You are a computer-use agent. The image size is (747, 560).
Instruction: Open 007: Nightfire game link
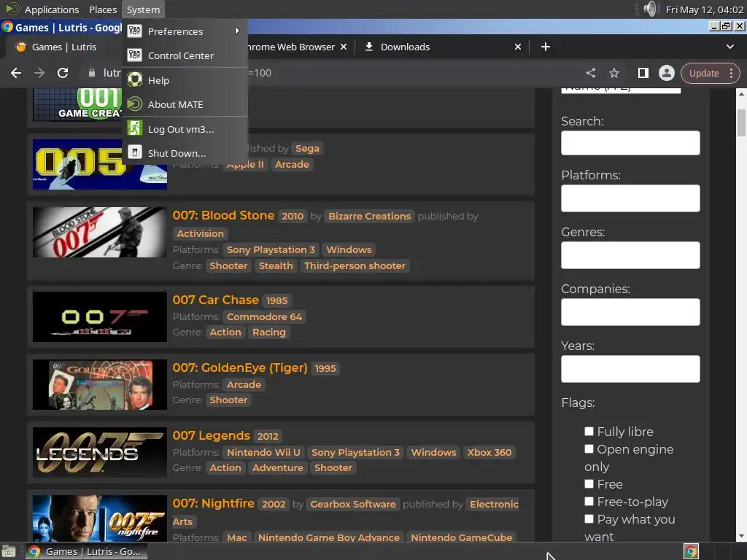214,503
